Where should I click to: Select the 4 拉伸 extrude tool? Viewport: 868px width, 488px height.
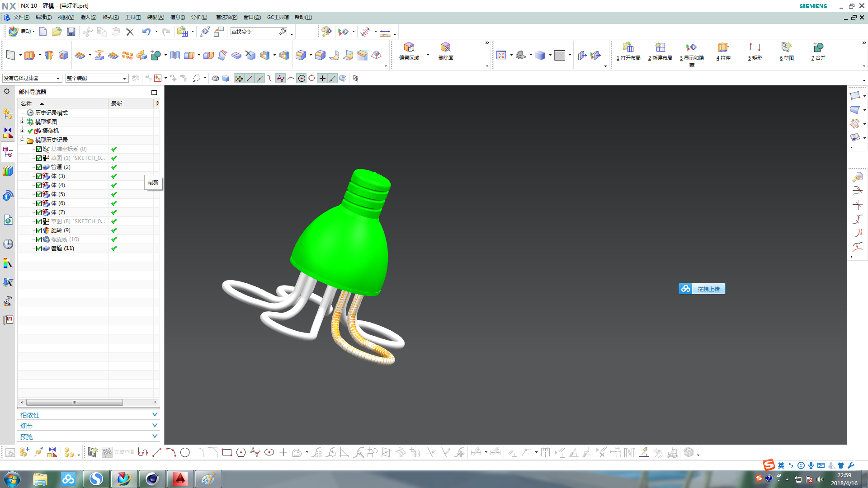click(x=723, y=51)
